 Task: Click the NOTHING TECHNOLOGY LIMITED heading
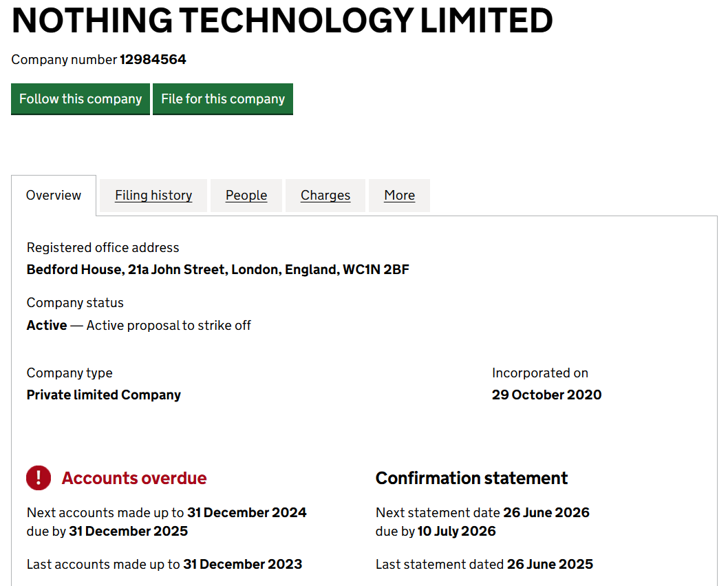281,21
